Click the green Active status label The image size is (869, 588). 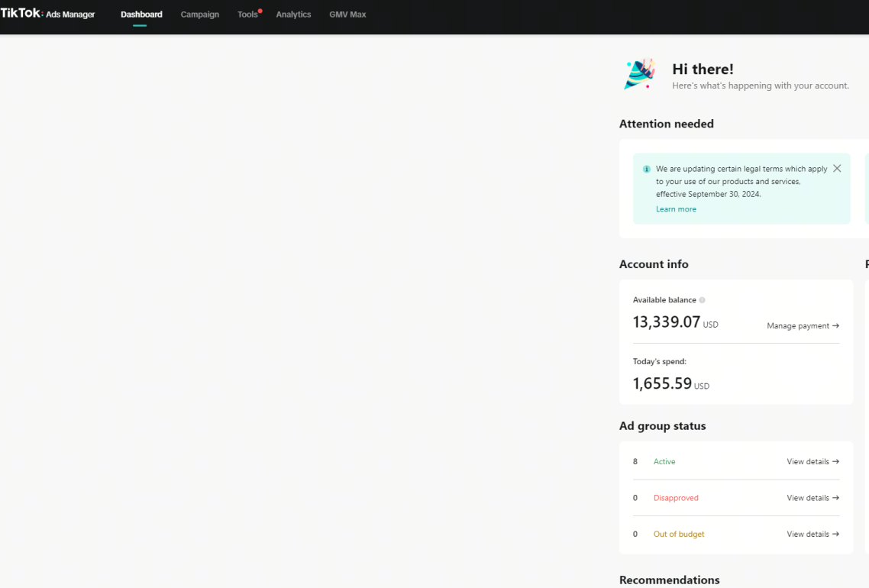tap(664, 462)
